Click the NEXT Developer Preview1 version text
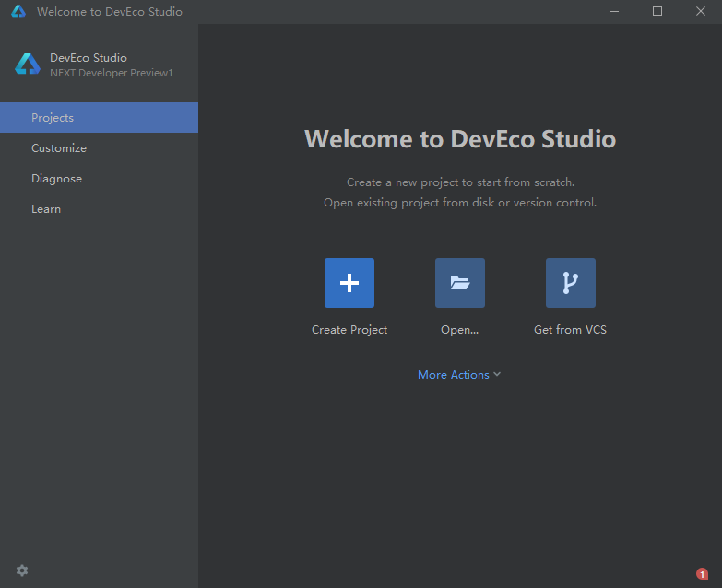The image size is (722, 588). pyautogui.click(x=111, y=73)
